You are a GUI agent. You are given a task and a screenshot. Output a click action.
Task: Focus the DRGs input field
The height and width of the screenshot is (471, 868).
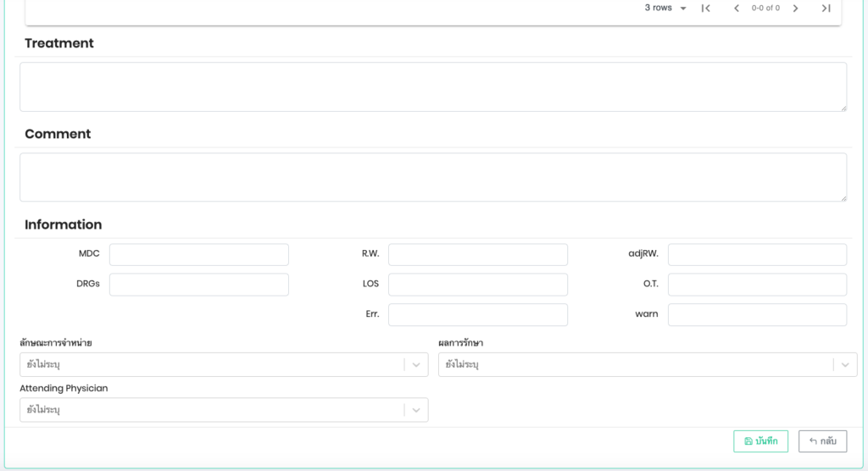(x=198, y=285)
